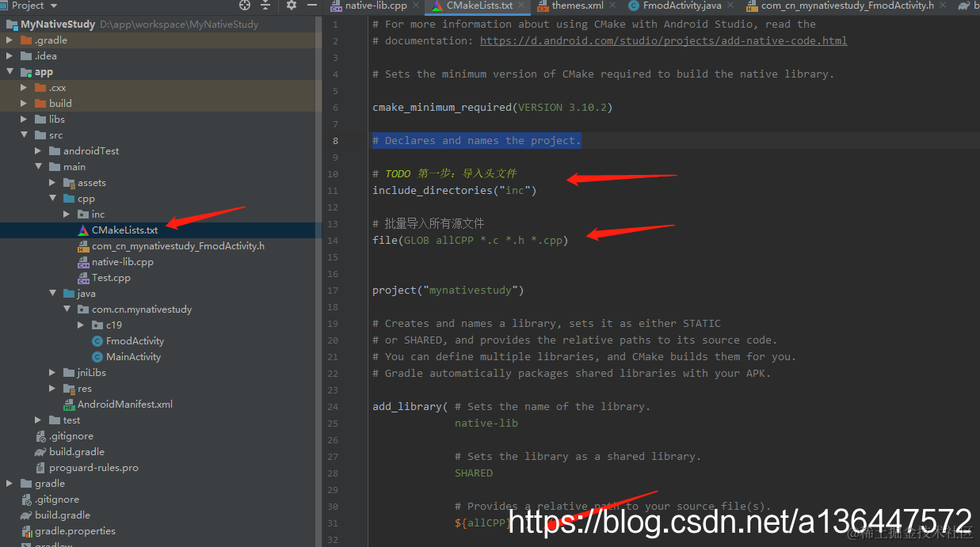
Task: Expand the androidTest folder
Action: tap(38, 151)
